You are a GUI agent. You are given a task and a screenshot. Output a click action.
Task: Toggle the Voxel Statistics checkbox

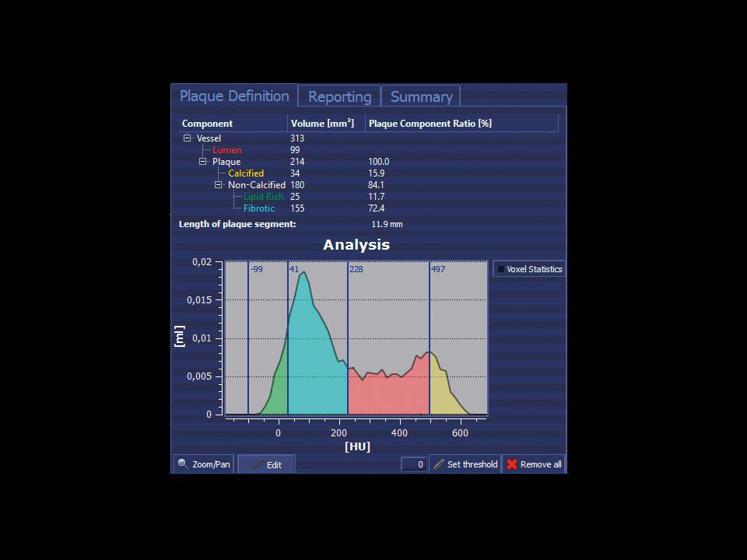point(500,269)
